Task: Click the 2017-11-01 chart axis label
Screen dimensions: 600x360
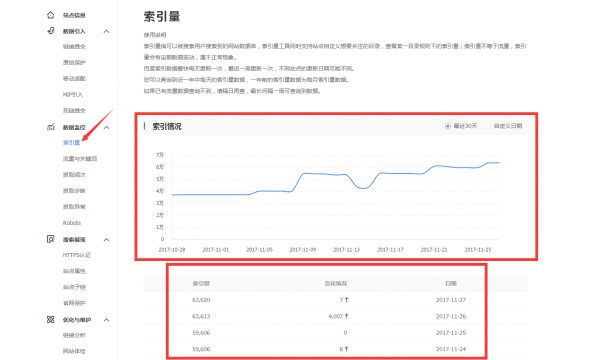Action: [215, 249]
